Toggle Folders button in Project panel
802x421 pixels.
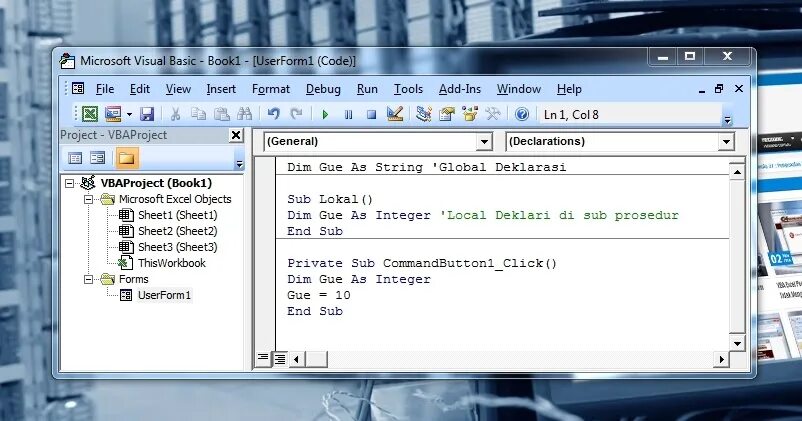click(126, 158)
